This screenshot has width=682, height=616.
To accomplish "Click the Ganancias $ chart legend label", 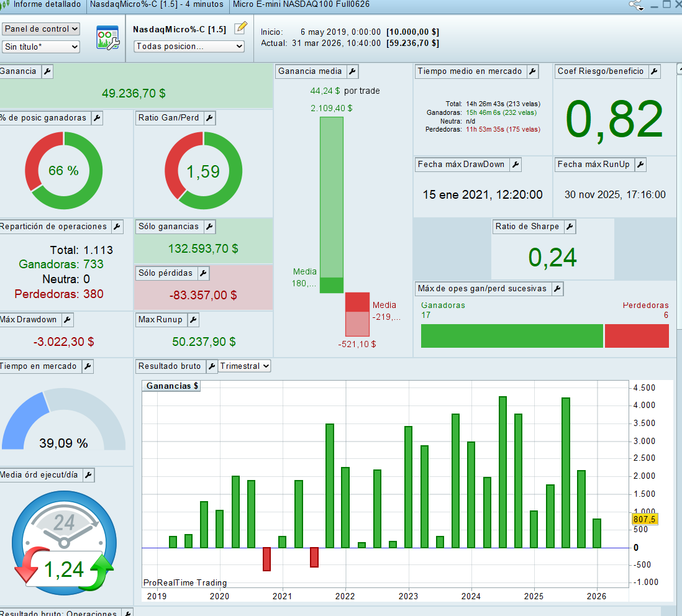I will [x=172, y=386].
